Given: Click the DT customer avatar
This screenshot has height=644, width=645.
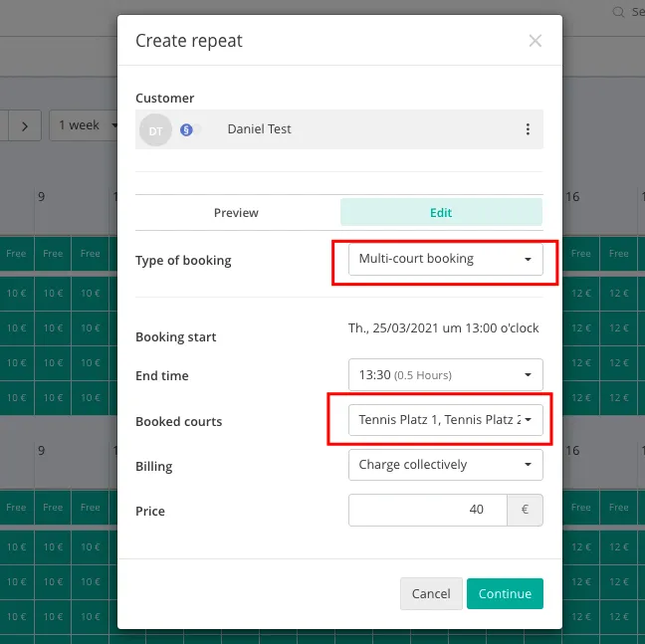Looking at the screenshot, I should coord(155,129).
